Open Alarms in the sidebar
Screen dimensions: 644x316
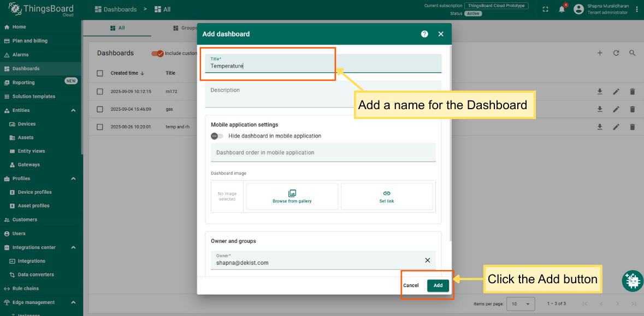tap(21, 55)
